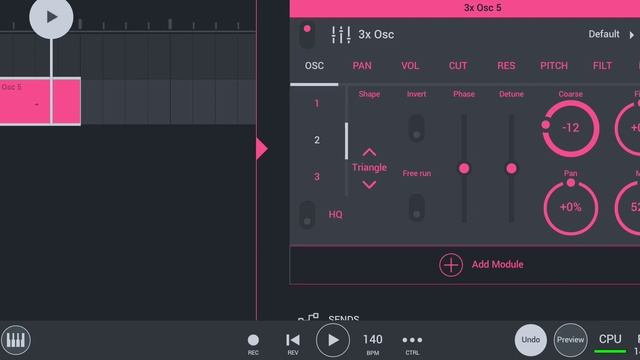The image size is (640, 360).
Task: Click the Triangle shape label
Action: click(x=369, y=168)
